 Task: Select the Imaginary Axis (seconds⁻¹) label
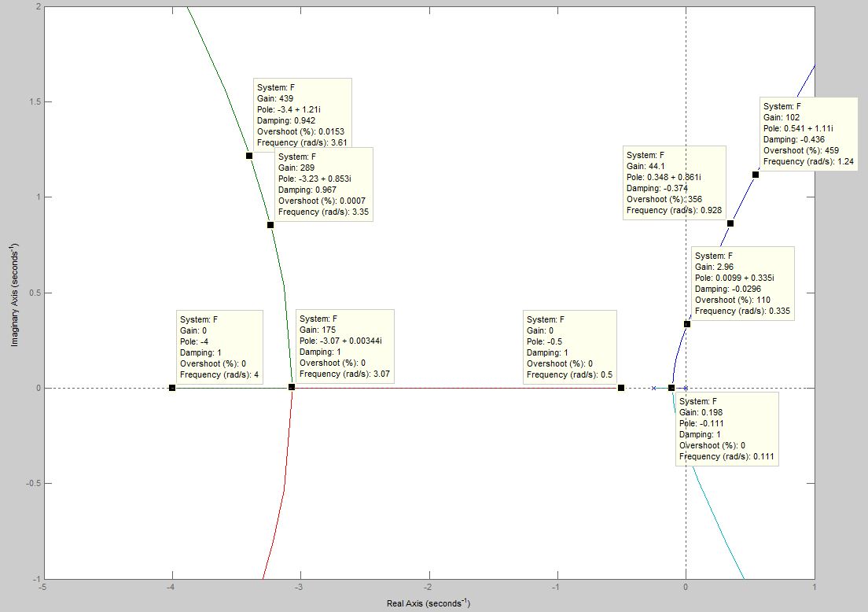point(16,292)
